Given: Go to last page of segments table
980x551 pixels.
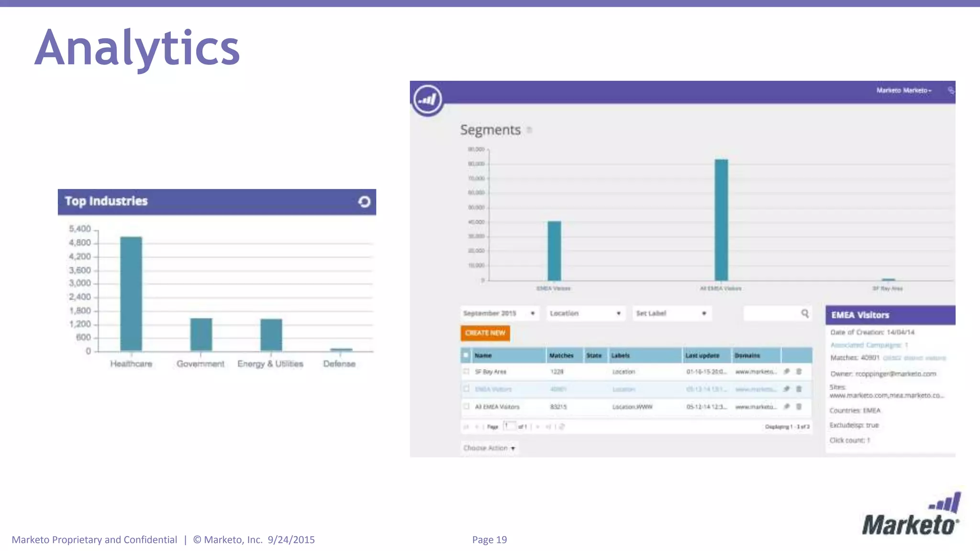Looking at the screenshot, I should tap(548, 427).
